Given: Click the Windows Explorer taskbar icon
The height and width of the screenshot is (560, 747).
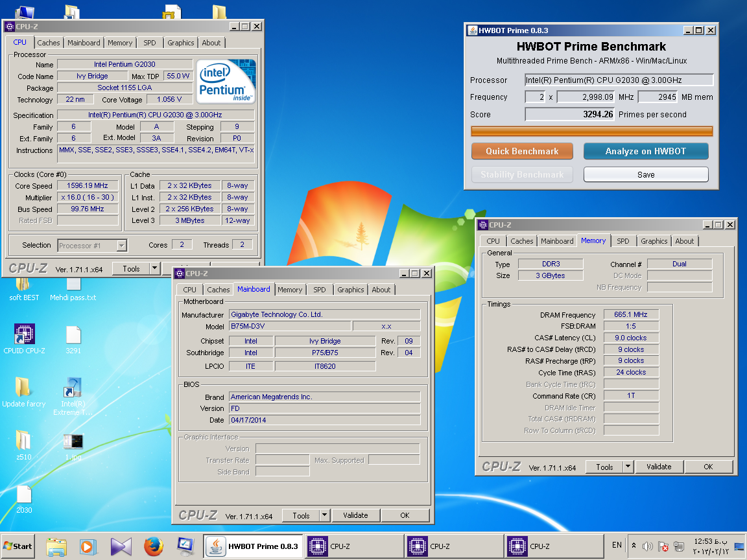Looking at the screenshot, I should (56, 546).
